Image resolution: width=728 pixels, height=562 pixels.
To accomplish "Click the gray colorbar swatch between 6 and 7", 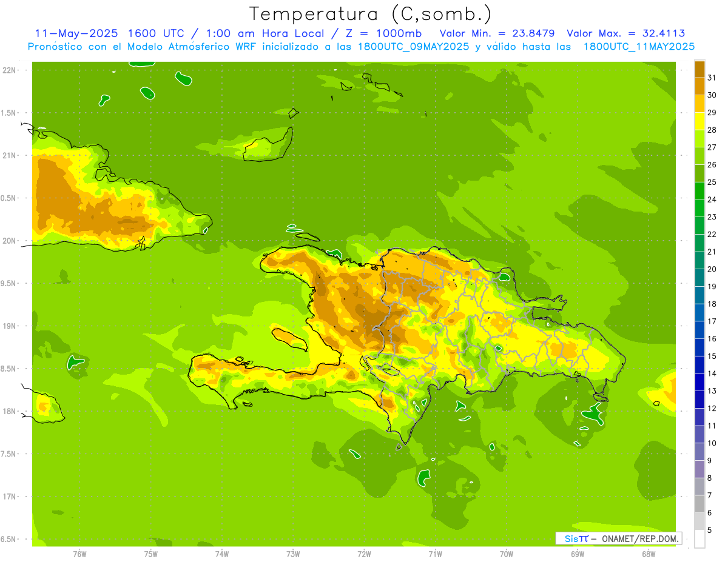I will pos(699,504).
